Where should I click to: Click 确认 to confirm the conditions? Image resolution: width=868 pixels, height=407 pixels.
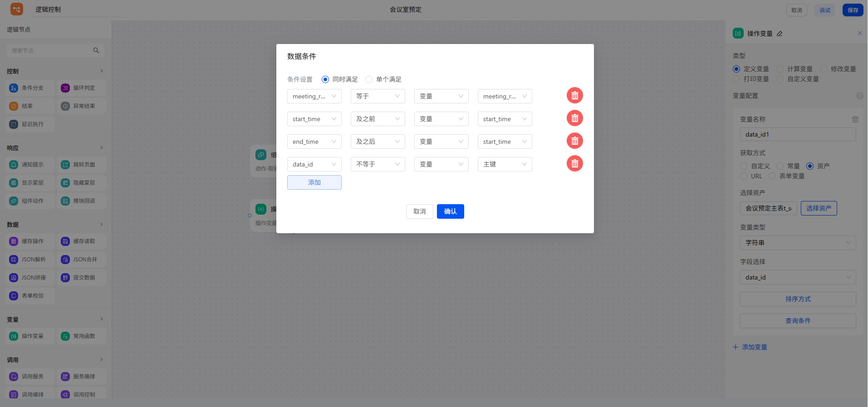pyautogui.click(x=450, y=211)
